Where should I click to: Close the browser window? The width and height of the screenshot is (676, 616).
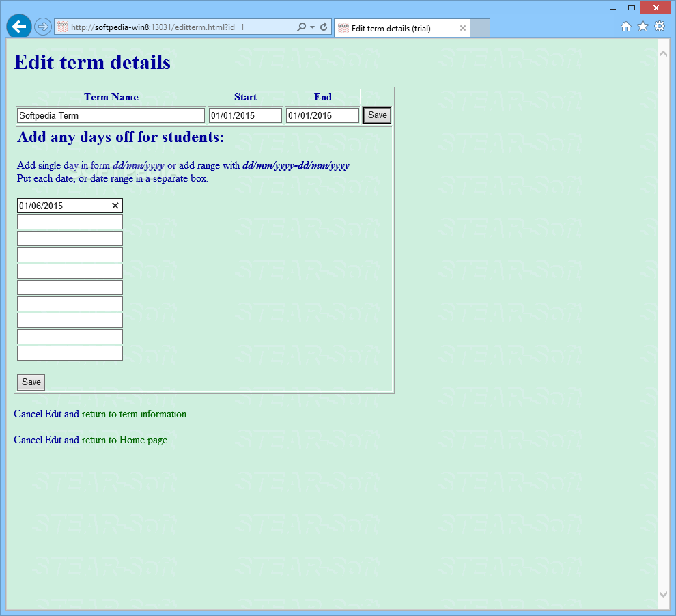656,8
